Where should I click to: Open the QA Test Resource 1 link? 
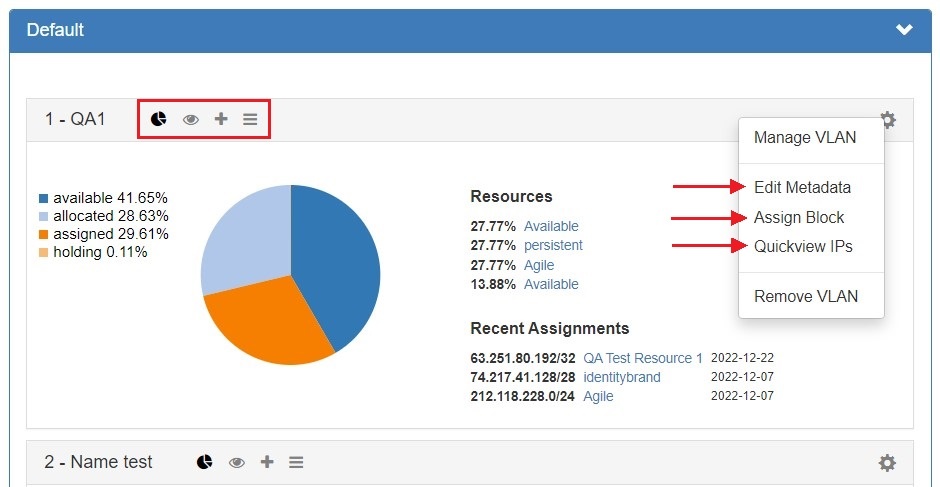tap(643, 358)
